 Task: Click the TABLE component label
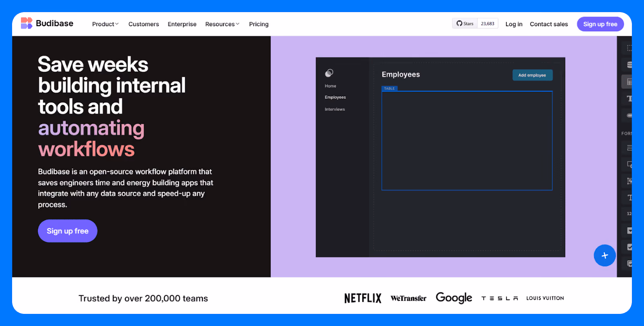(x=389, y=88)
